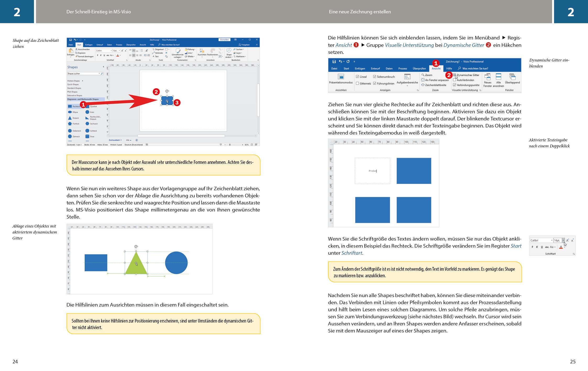Open a Neues Fenster window
This screenshot has height=371, width=588.
[x=487, y=77]
